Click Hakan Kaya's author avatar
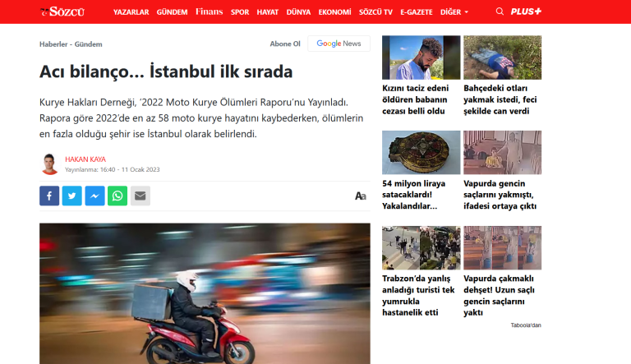This screenshot has height=364, width=631. click(x=49, y=164)
